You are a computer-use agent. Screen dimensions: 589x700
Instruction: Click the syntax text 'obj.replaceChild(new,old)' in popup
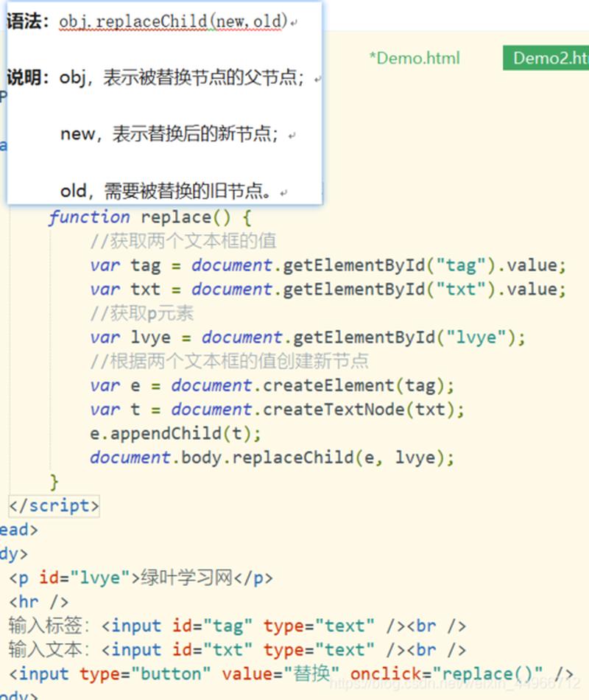click(173, 21)
